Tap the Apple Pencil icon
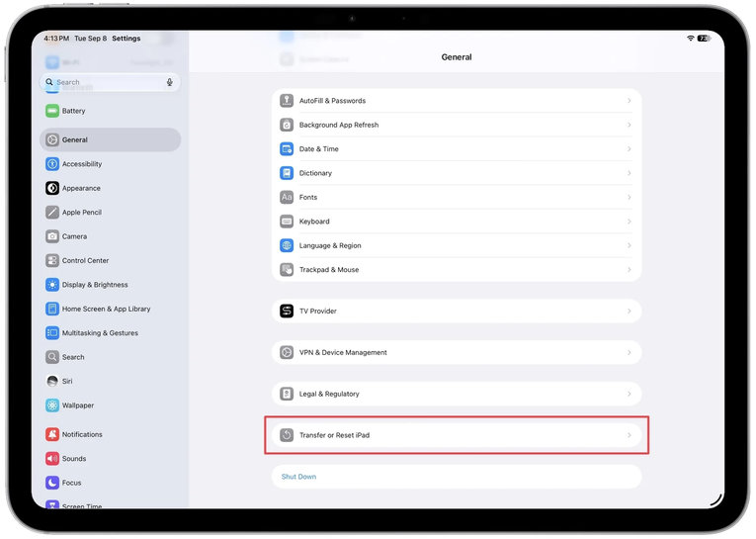This screenshot has height=539, width=756. click(52, 213)
